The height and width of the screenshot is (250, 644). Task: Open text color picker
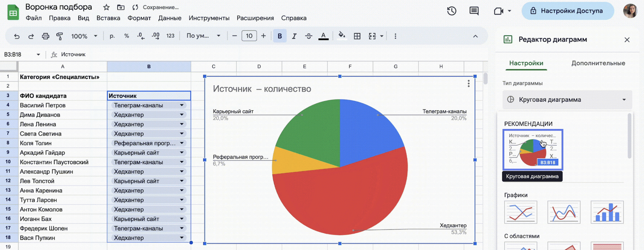323,36
